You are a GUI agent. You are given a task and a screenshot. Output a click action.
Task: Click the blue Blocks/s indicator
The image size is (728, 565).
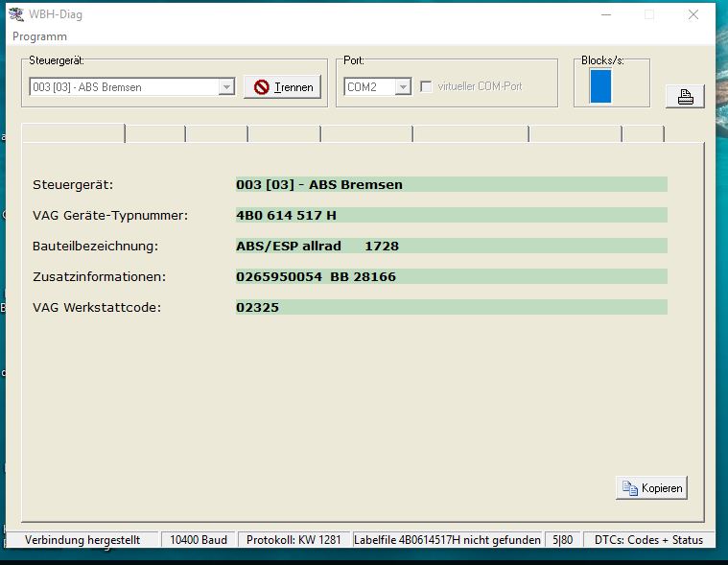(600, 86)
